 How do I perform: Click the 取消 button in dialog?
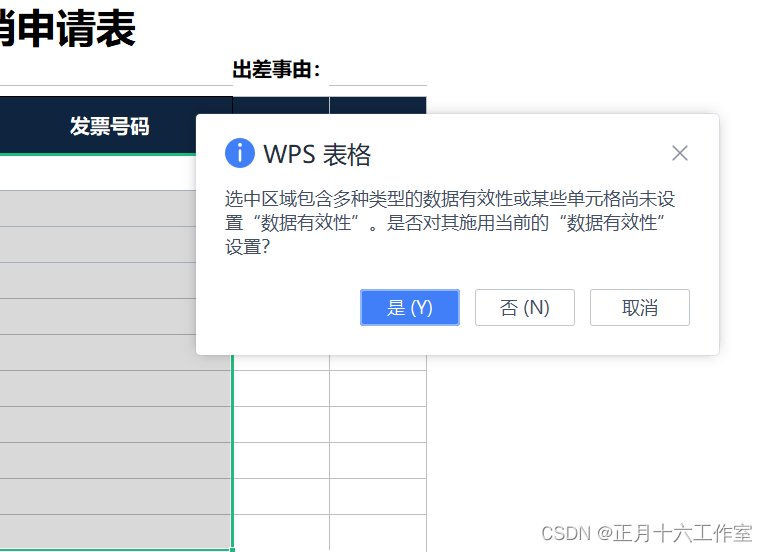(x=639, y=307)
